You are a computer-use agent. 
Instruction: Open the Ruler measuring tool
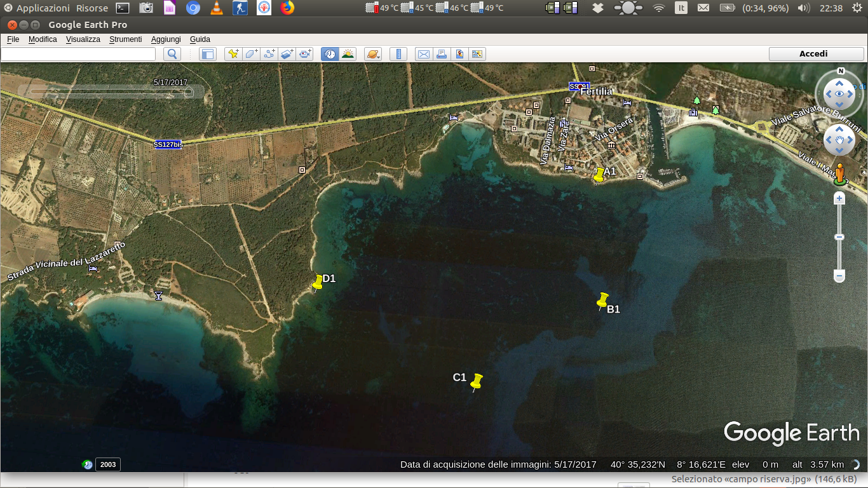click(398, 54)
